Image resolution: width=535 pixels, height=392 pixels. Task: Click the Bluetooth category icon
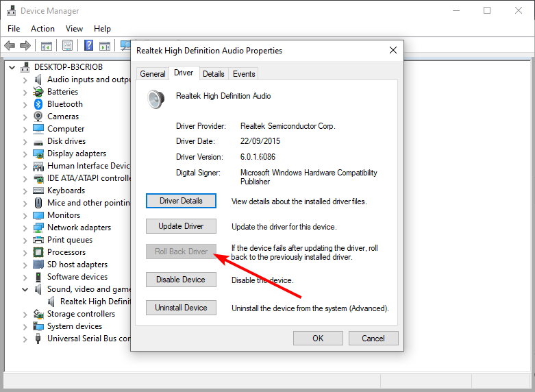(38, 103)
